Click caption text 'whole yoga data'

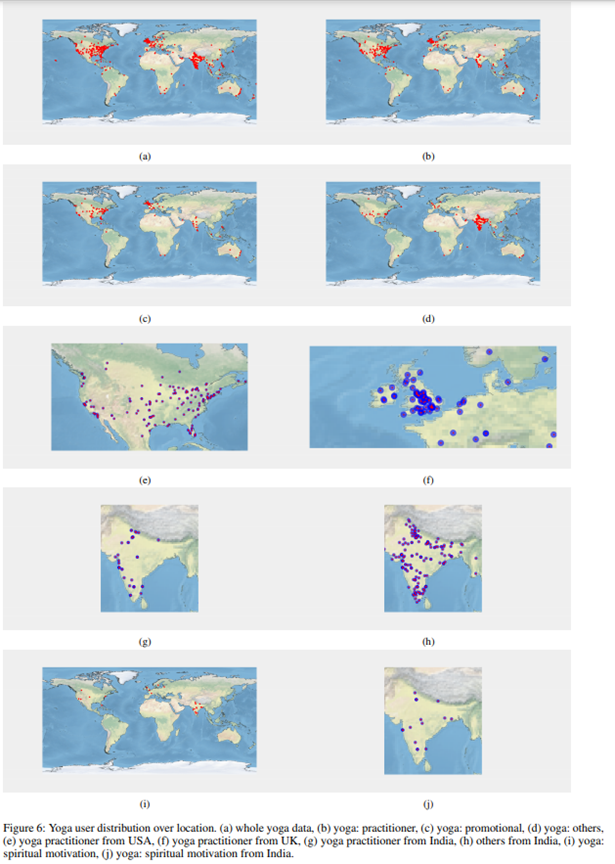(x=274, y=828)
